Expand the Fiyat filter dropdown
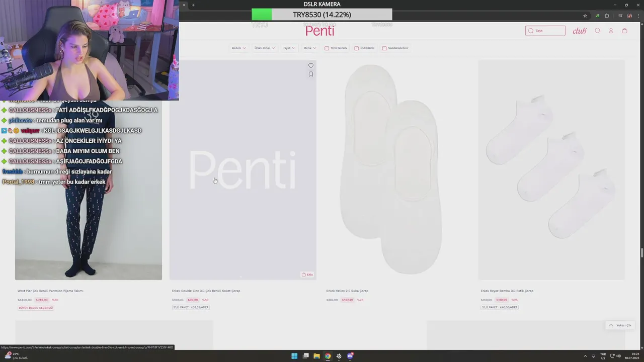 pyautogui.click(x=289, y=48)
